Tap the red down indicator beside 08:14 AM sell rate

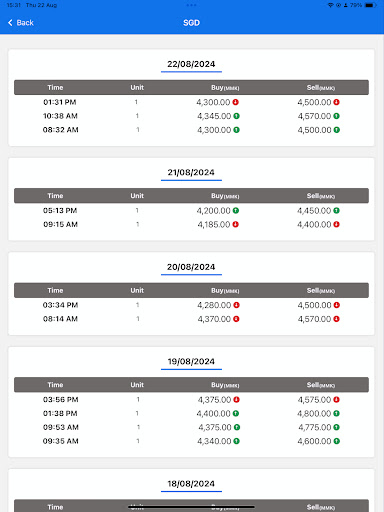click(x=336, y=319)
